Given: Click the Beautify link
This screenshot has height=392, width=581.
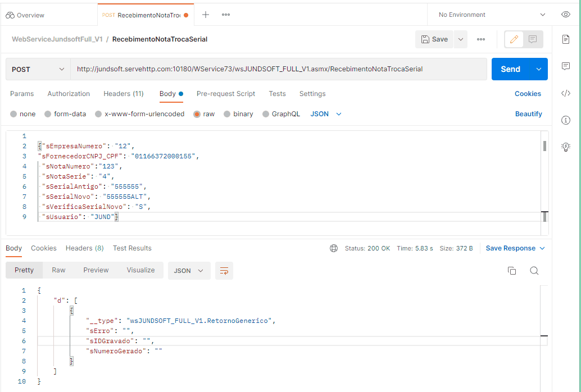Looking at the screenshot, I should [528, 114].
